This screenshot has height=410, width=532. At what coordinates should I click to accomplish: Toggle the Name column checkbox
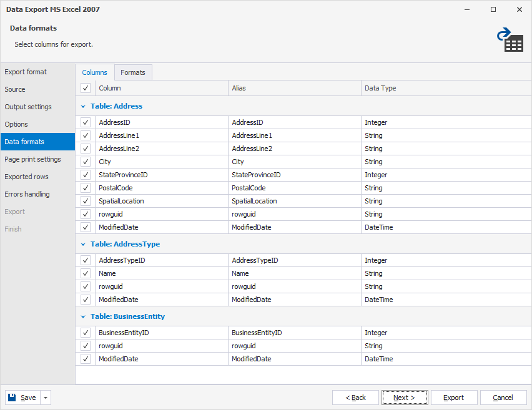[86, 273]
